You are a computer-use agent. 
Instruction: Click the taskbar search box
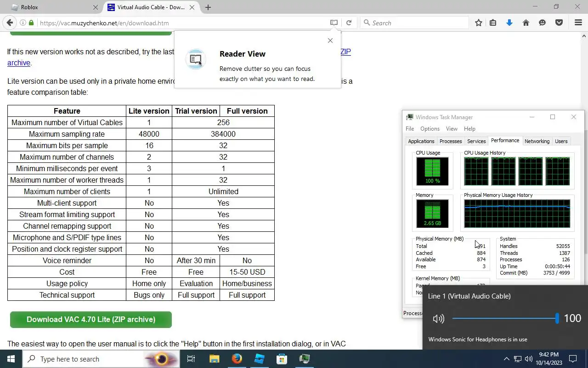pos(101,359)
